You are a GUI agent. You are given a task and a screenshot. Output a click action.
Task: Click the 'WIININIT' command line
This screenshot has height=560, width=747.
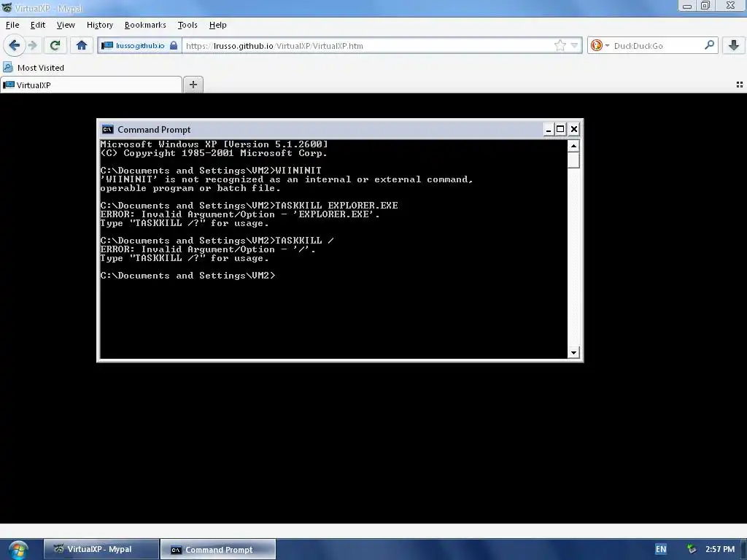(211, 171)
